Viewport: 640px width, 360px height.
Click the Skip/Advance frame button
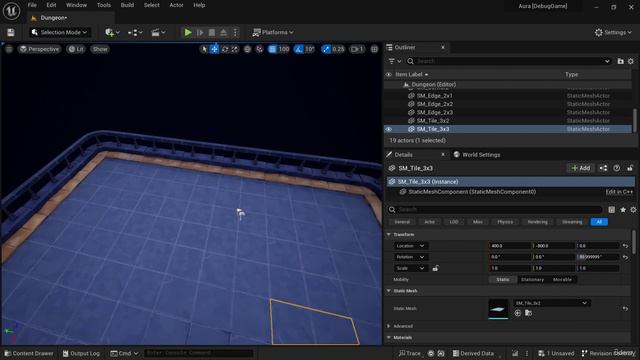[200, 32]
